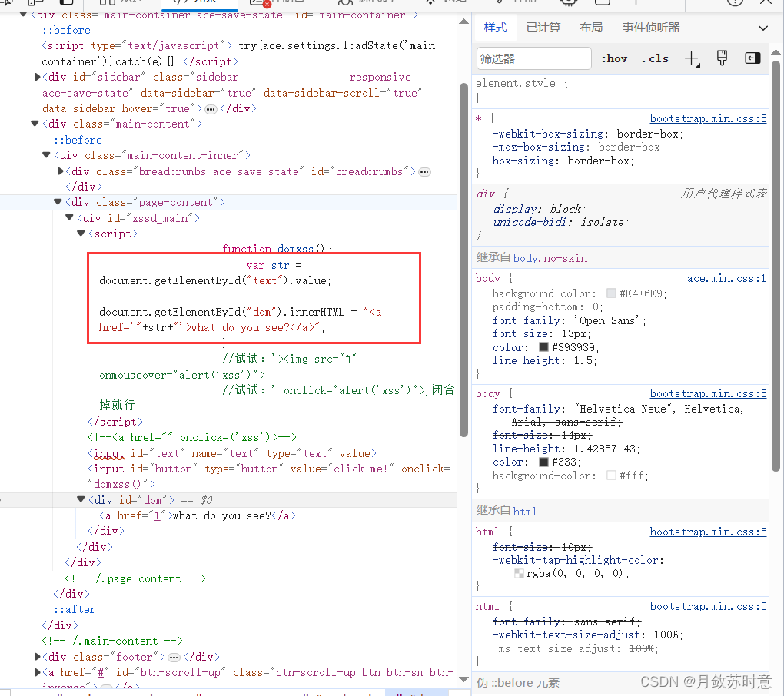Collapse the div id="xssd_main" node

click(69, 217)
